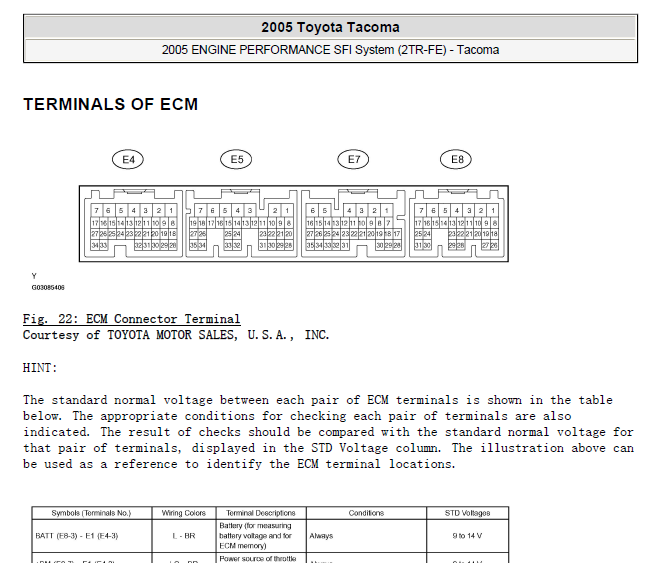Click the 'Courtesy of TOYOTA MOTOR SALES' line

click(x=176, y=335)
